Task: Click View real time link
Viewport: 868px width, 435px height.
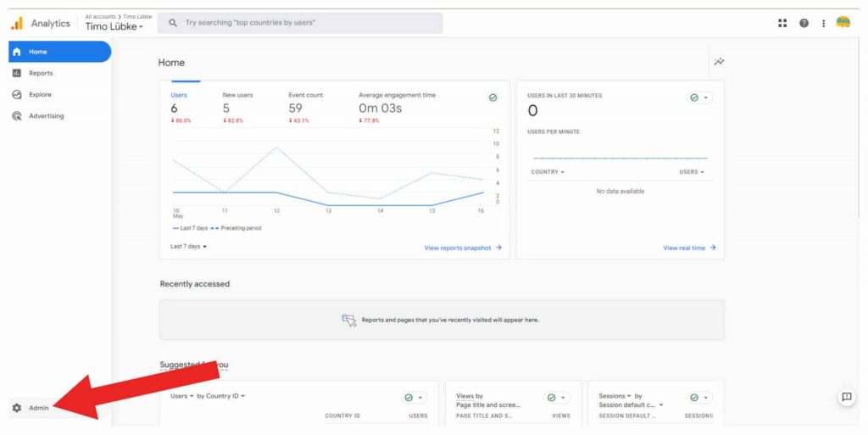Action: 689,248
